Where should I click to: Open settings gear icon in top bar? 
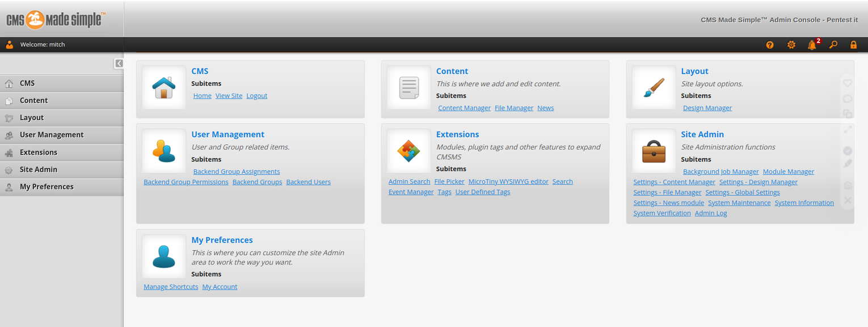click(791, 45)
